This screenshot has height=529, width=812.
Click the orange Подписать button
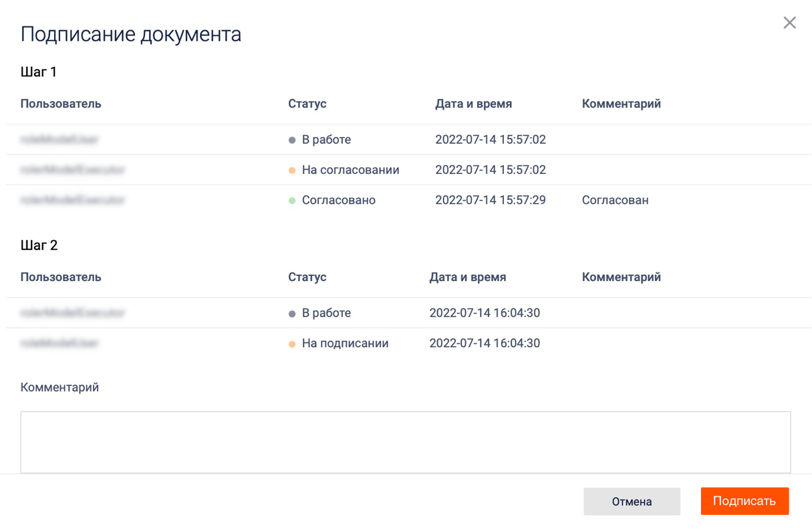[x=745, y=501]
